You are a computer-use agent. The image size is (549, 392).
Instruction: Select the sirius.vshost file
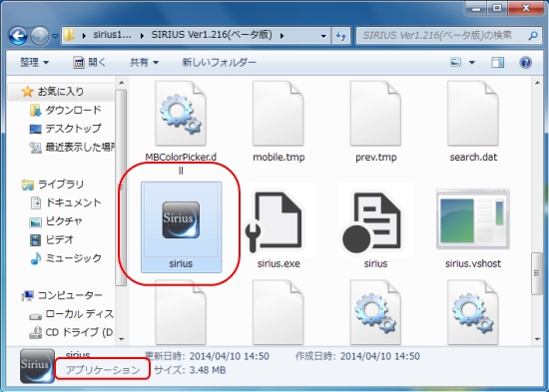click(x=473, y=228)
